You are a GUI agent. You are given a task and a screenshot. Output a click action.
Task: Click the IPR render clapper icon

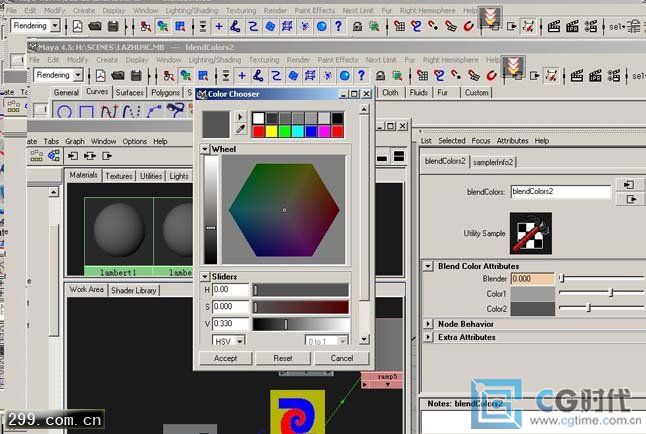(x=595, y=76)
